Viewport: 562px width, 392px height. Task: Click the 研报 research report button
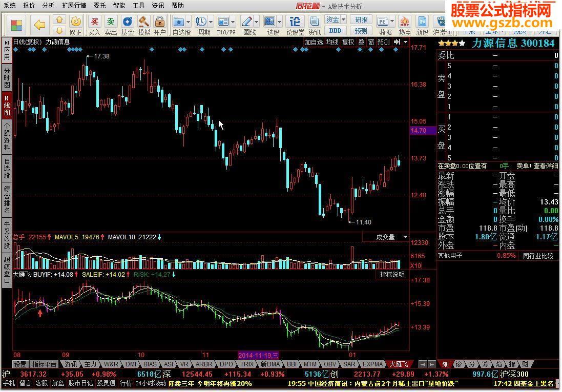point(361,19)
